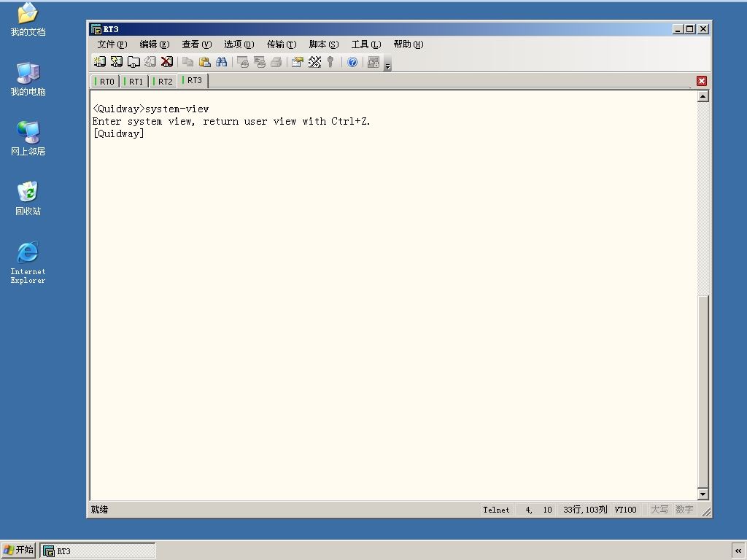
Task: Close the active tab with red X
Action: [701, 81]
